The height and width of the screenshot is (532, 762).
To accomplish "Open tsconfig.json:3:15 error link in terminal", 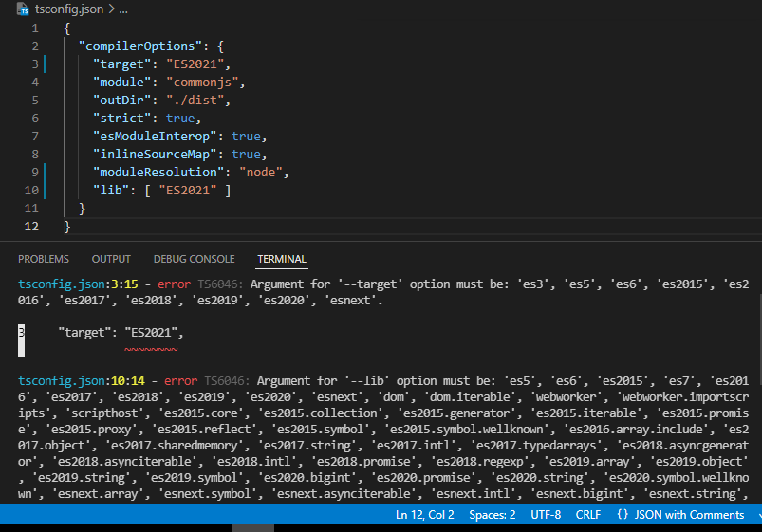I will coord(78,284).
